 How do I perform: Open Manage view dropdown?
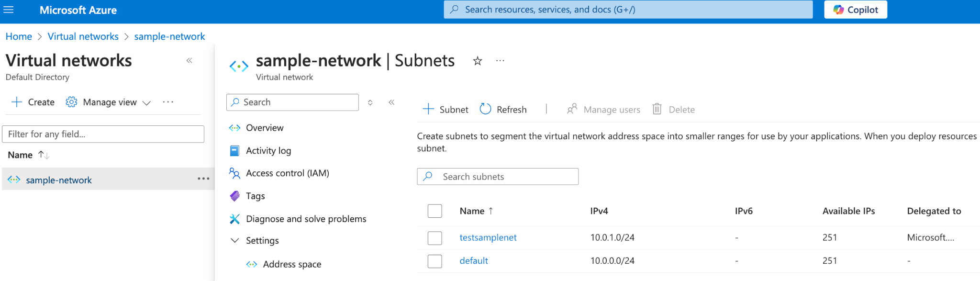[109, 102]
